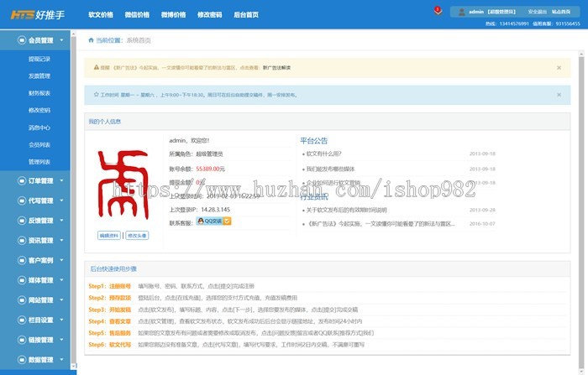Screen dimensions: 588x375
Task: Click the 媒体管理 circle icon
Action: [22, 280]
